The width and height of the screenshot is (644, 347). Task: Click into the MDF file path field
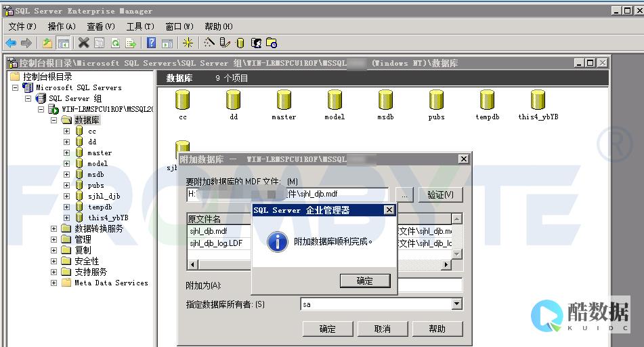coord(287,194)
